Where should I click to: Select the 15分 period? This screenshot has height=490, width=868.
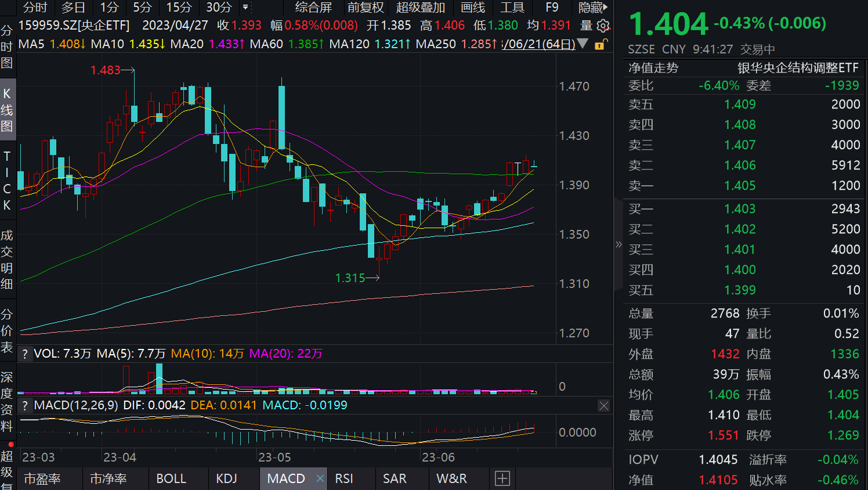click(x=179, y=8)
